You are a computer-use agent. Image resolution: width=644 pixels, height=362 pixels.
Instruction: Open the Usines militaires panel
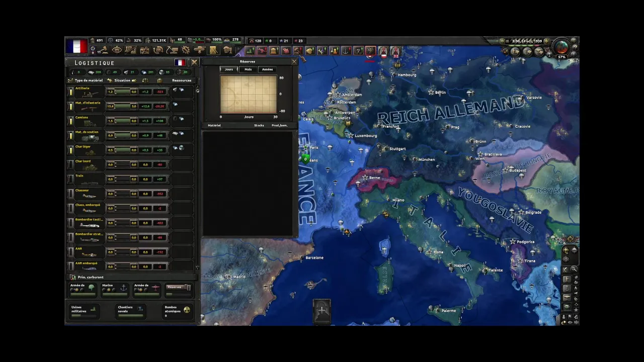pyautogui.click(x=84, y=311)
